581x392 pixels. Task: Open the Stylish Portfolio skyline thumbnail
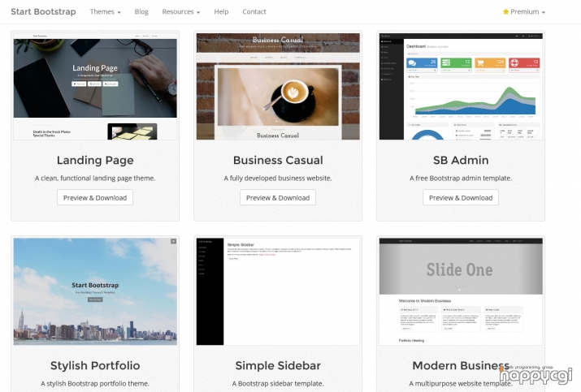(x=95, y=291)
